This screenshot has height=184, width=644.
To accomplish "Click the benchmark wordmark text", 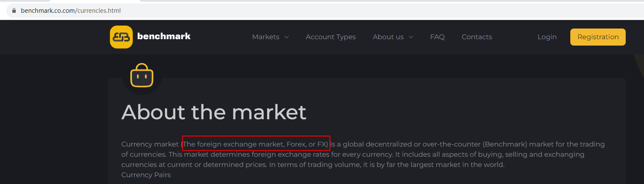I will [164, 37].
